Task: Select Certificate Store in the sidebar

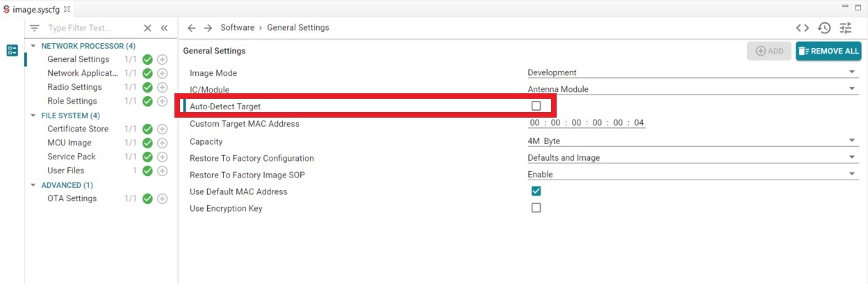Action: click(78, 129)
